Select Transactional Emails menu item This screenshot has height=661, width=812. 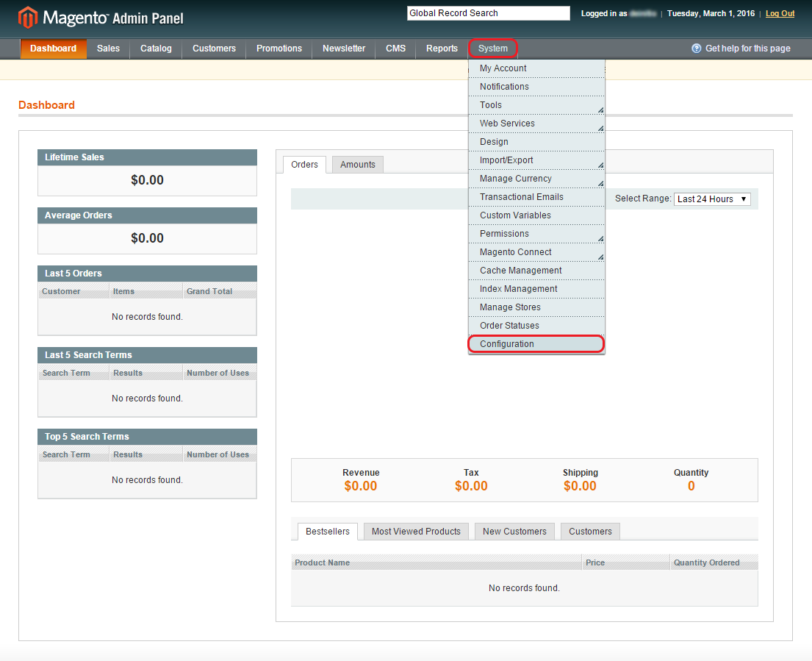[x=536, y=197]
